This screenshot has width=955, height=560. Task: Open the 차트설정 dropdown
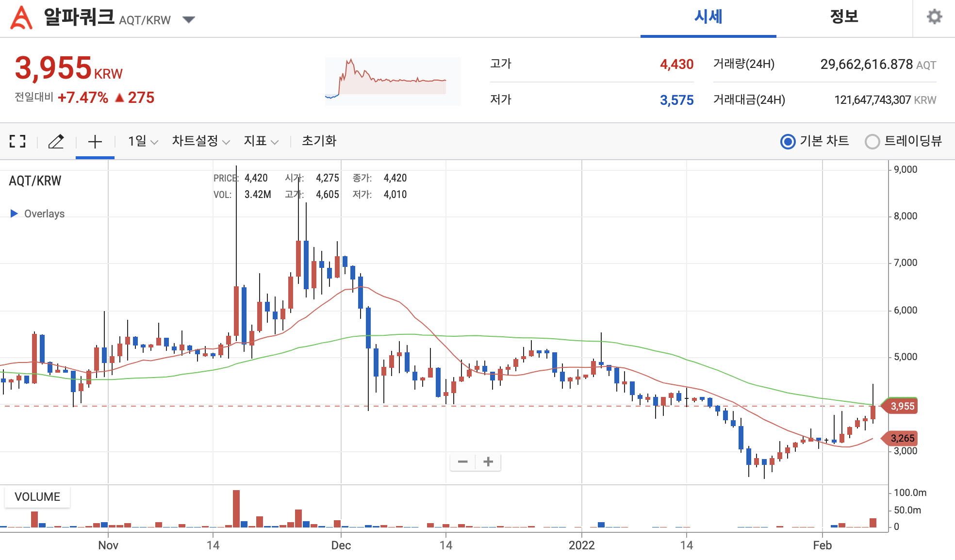(x=200, y=141)
